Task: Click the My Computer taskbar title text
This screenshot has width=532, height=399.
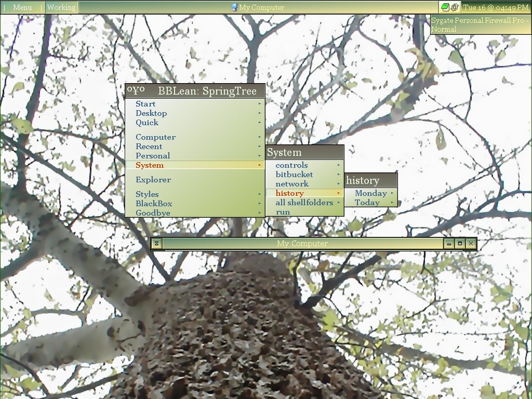Action: (x=262, y=7)
